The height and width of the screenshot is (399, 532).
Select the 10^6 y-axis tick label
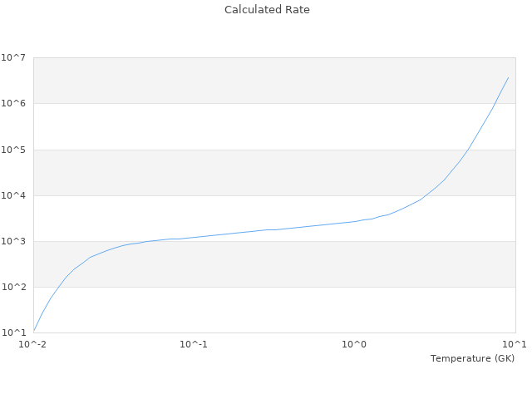pos(14,103)
